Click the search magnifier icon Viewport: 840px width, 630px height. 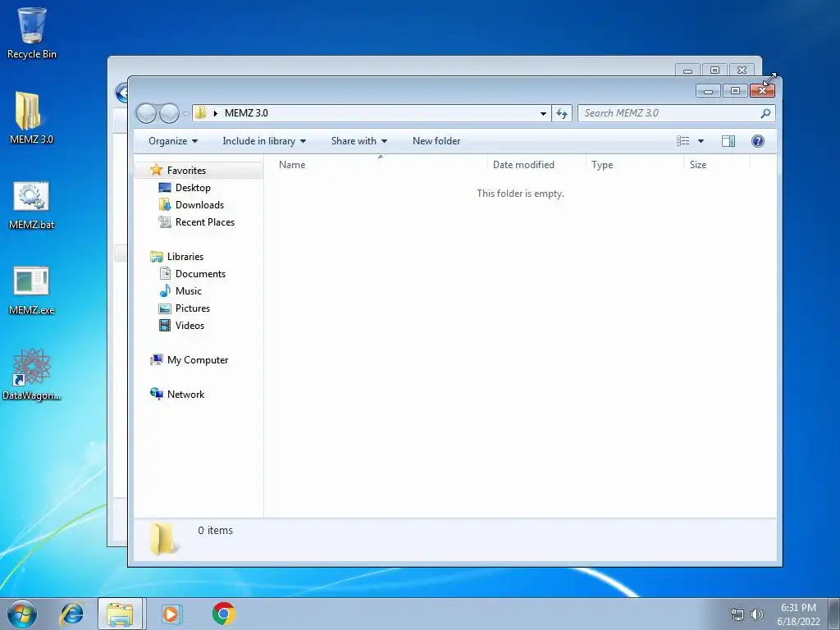tap(765, 113)
